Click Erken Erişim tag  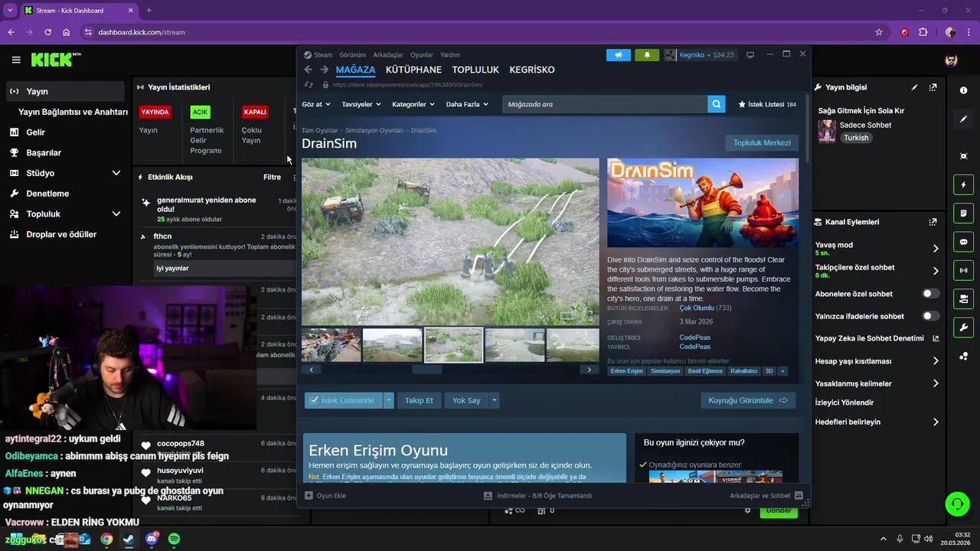pos(626,371)
